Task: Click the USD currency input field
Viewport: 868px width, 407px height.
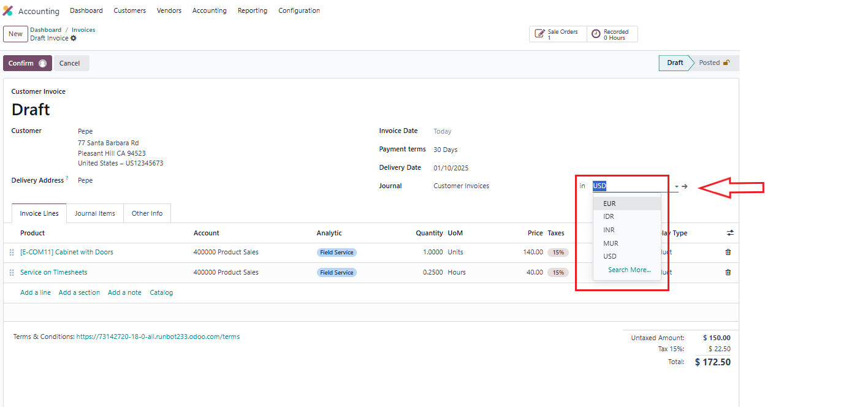Action: pos(631,186)
